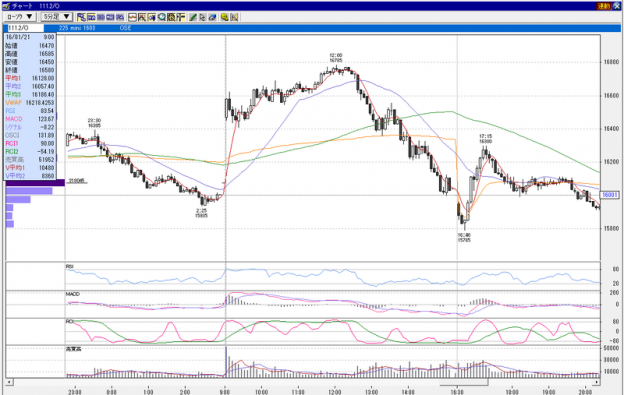Click the red line chart icon
This screenshot has height=395, width=624.
[132, 17]
